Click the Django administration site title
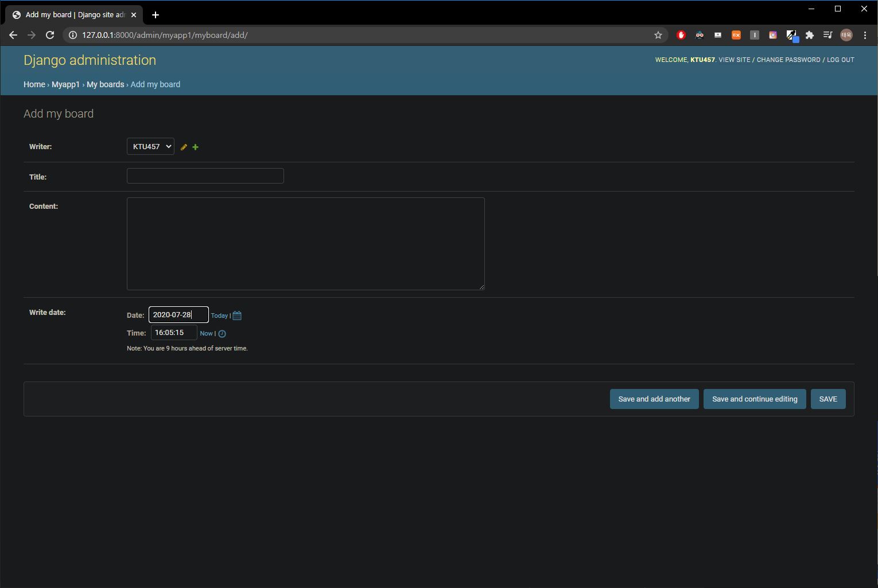 click(x=90, y=60)
